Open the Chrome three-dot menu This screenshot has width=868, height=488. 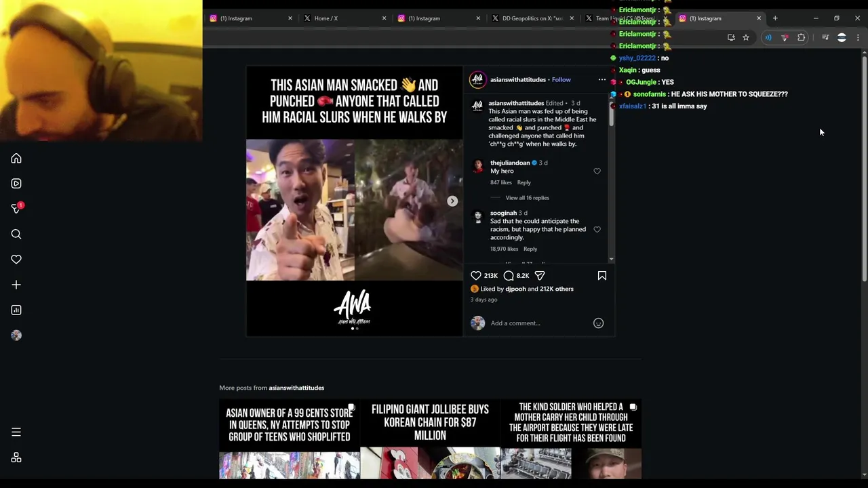point(858,38)
